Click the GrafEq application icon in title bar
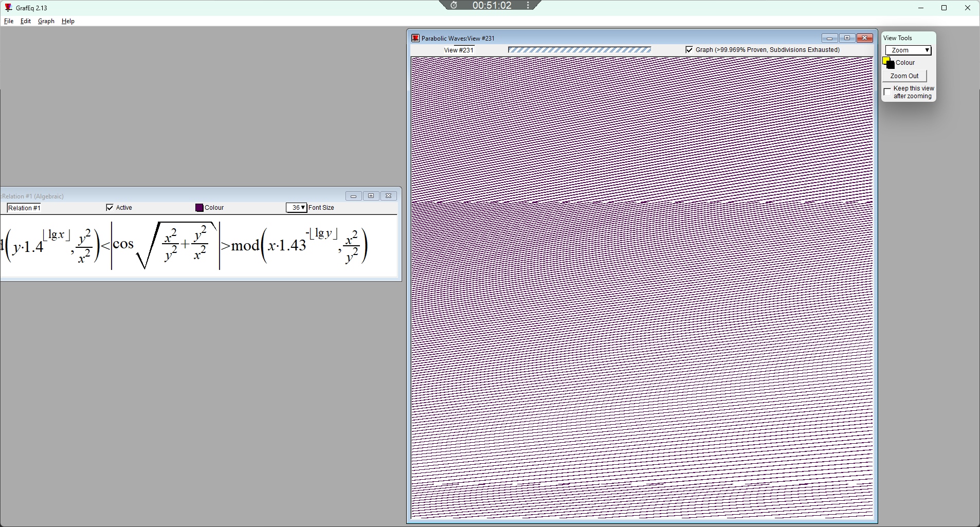The image size is (980, 527). [8, 8]
